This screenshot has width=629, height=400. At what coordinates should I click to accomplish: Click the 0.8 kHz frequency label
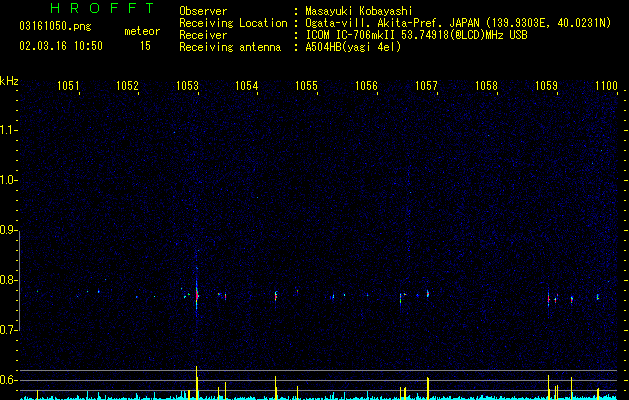coord(8,280)
